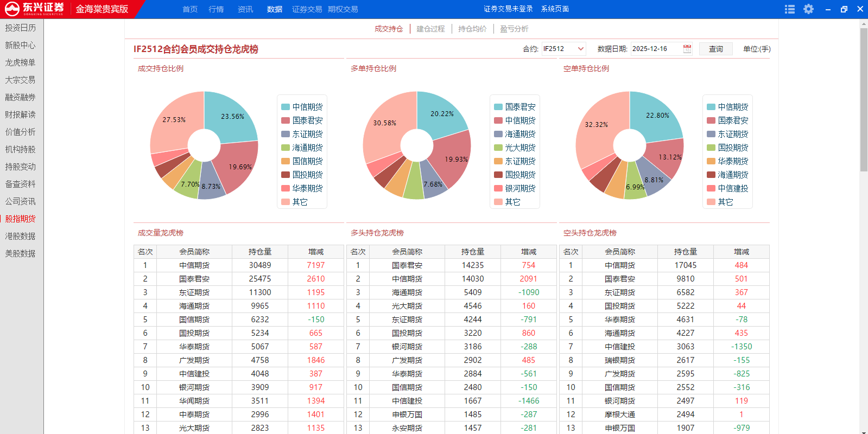Viewport: 868px width, 434px height.
Task: Click the calendar icon beside data date
Action: 687,49
